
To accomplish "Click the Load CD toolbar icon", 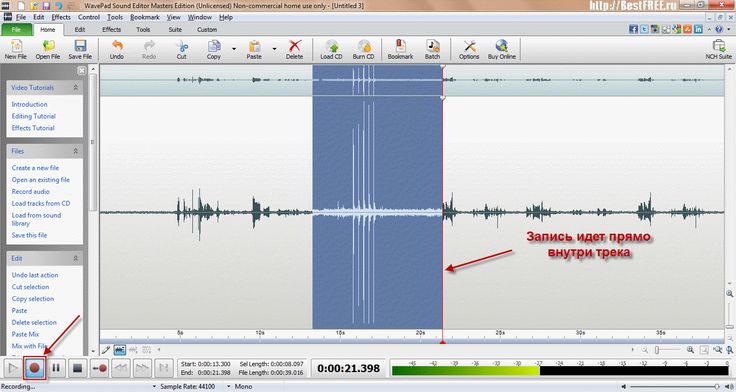I will coord(331,49).
